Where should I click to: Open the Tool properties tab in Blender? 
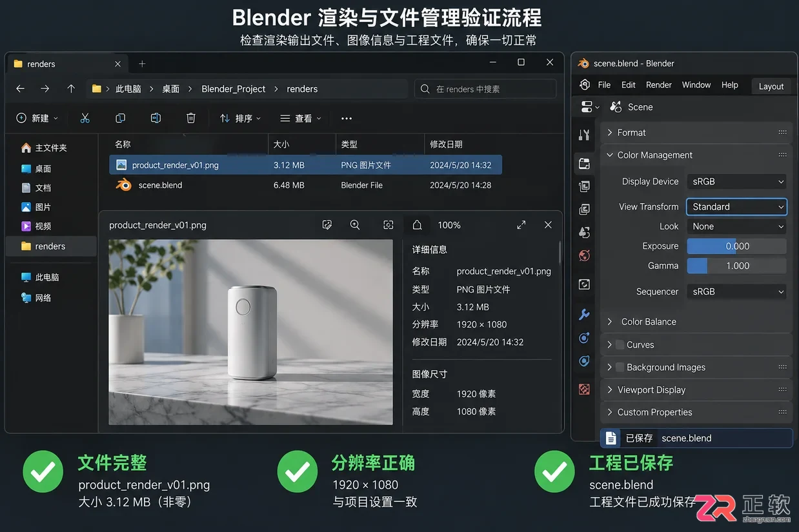[584, 135]
